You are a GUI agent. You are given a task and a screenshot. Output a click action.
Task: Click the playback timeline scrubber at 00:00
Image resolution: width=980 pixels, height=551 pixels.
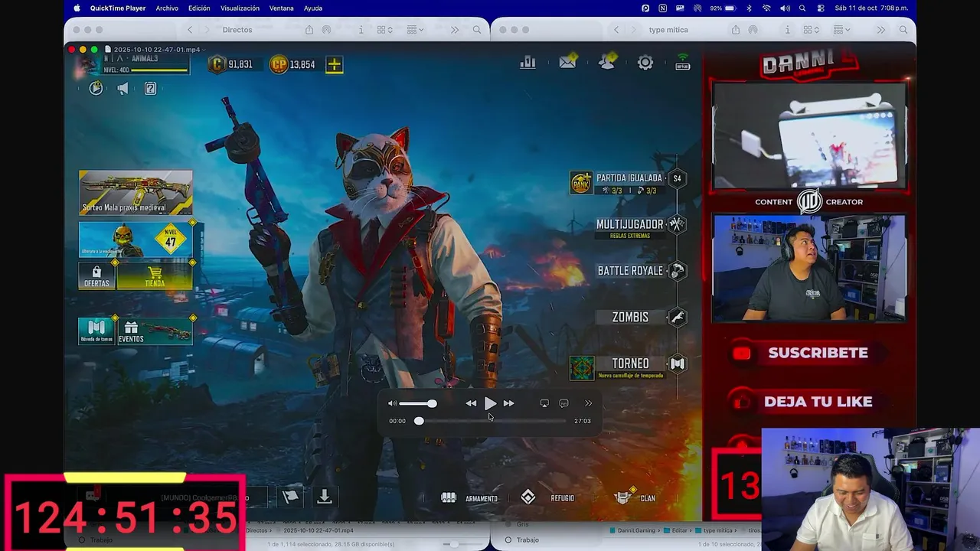(x=419, y=421)
